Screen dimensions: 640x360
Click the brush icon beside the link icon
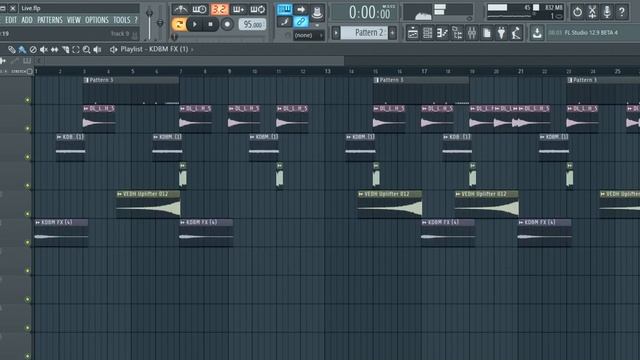284,22
